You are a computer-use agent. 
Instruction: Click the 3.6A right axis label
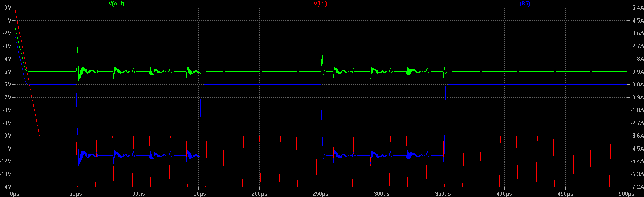638,33
